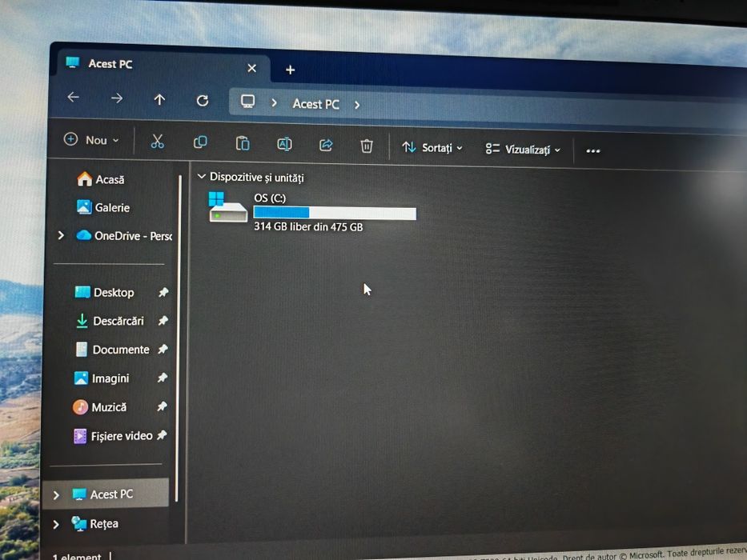
Task: Click the 314 GB liber din 475 GB text
Action: 308,226
